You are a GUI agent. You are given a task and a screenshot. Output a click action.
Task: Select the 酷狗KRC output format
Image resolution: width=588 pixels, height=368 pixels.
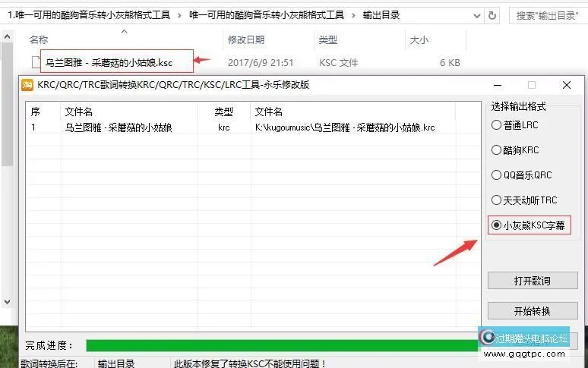coord(515,150)
